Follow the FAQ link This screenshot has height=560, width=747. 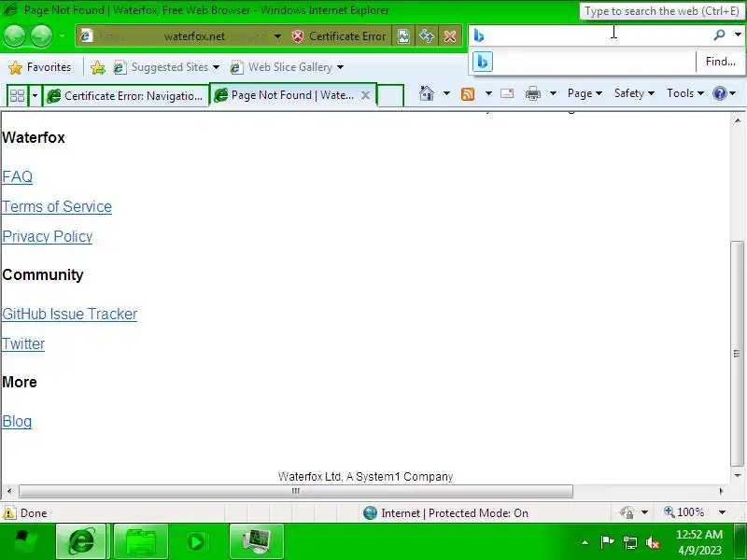17,176
